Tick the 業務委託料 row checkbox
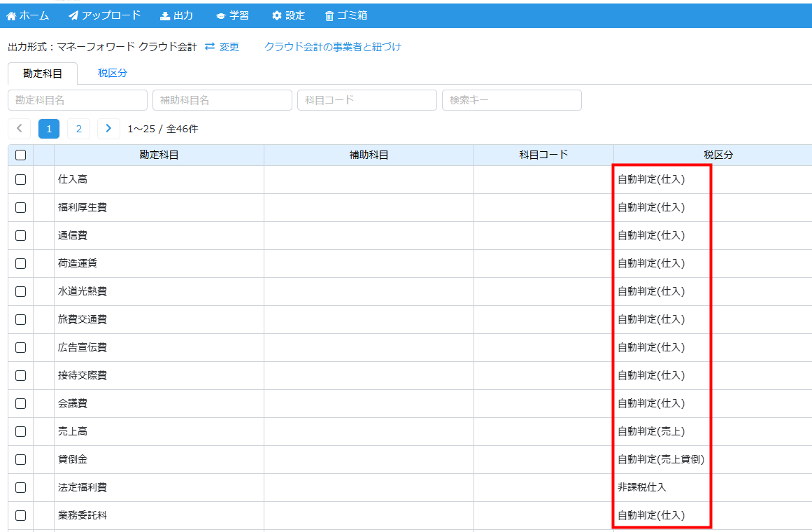This screenshot has width=812, height=532. [20, 515]
